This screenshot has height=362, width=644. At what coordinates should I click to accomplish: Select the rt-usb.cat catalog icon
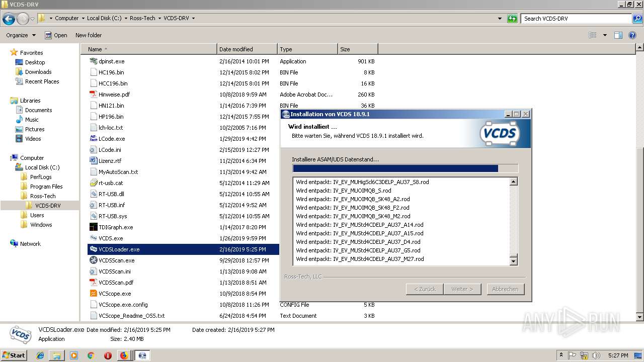93,183
